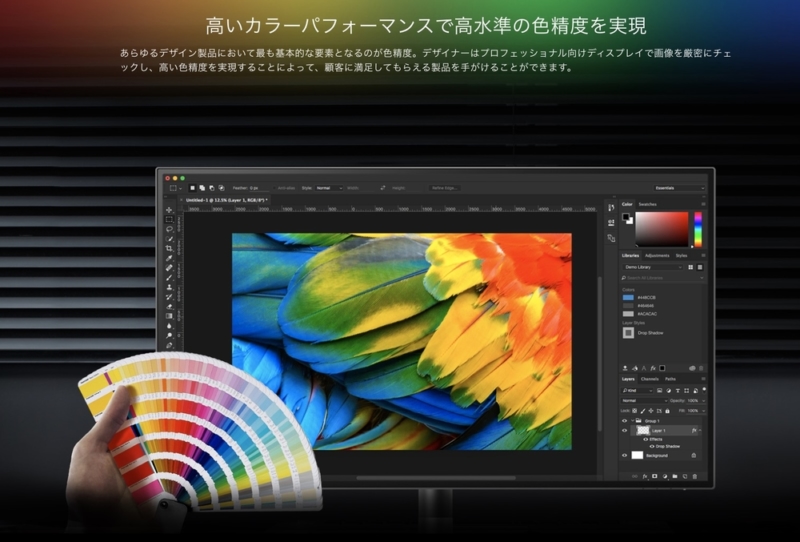The width and height of the screenshot is (800, 542).
Task: Toggle lock transparent pixels
Action: tap(634, 411)
